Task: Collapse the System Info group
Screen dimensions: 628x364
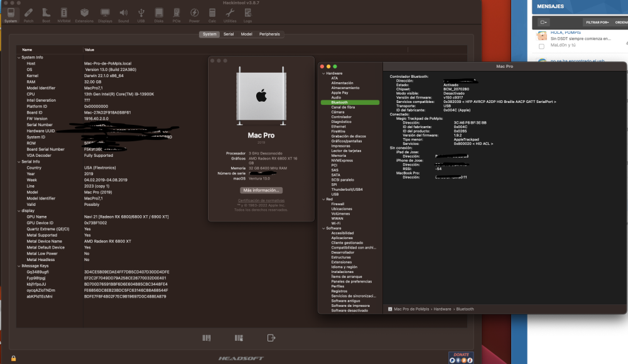Action: coord(19,58)
